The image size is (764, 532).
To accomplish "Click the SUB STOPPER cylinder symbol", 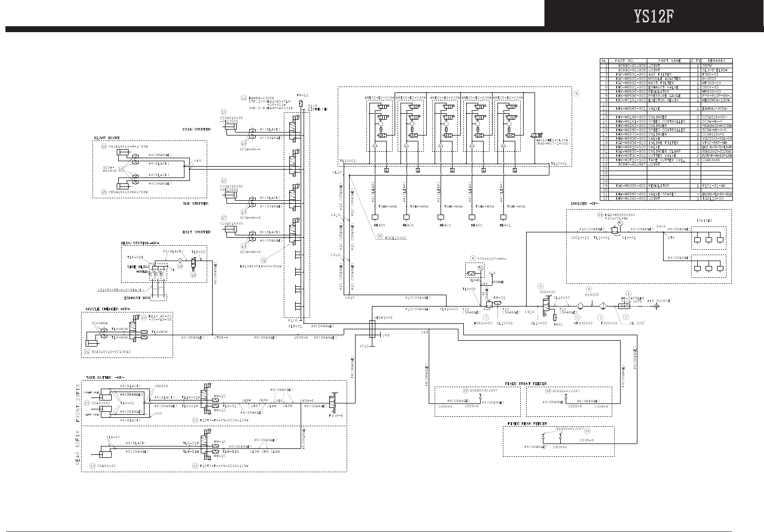I will click(x=229, y=196).
